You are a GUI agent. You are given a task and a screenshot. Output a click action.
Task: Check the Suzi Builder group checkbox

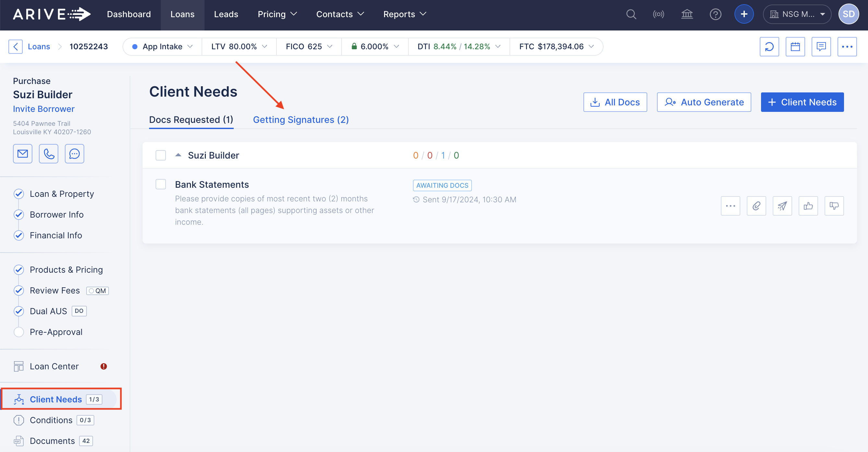click(161, 155)
